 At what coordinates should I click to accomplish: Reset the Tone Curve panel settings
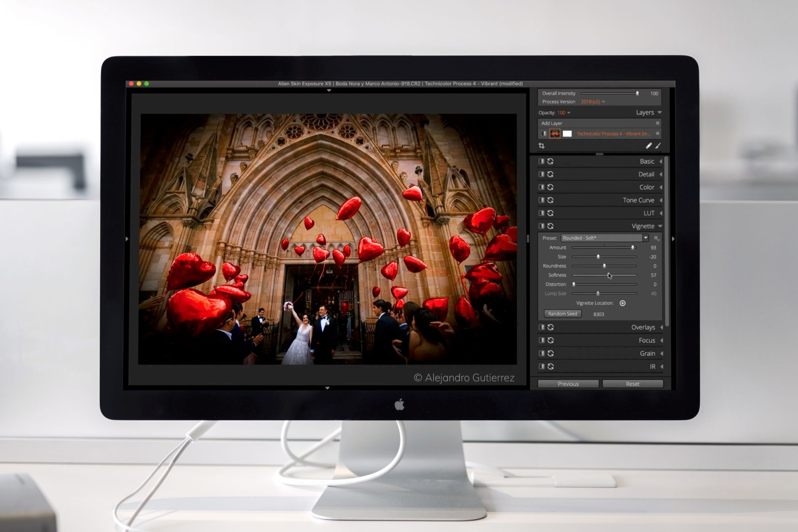(550, 200)
